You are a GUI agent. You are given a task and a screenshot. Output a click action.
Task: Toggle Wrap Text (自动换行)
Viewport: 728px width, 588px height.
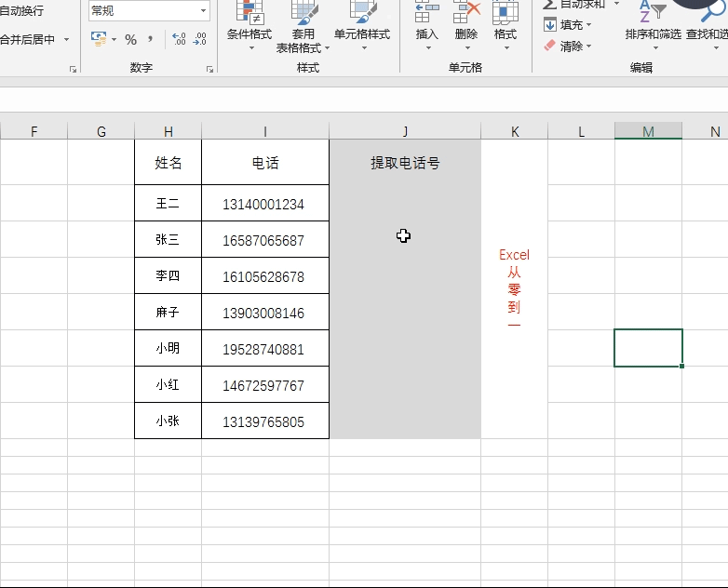click(x=21, y=11)
